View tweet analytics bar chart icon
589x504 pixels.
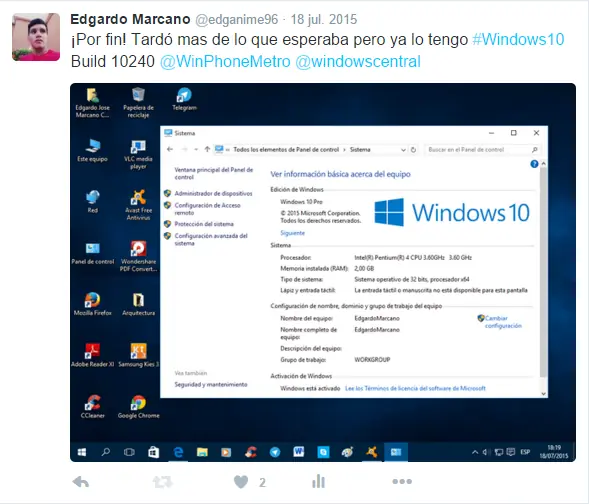click(x=318, y=481)
